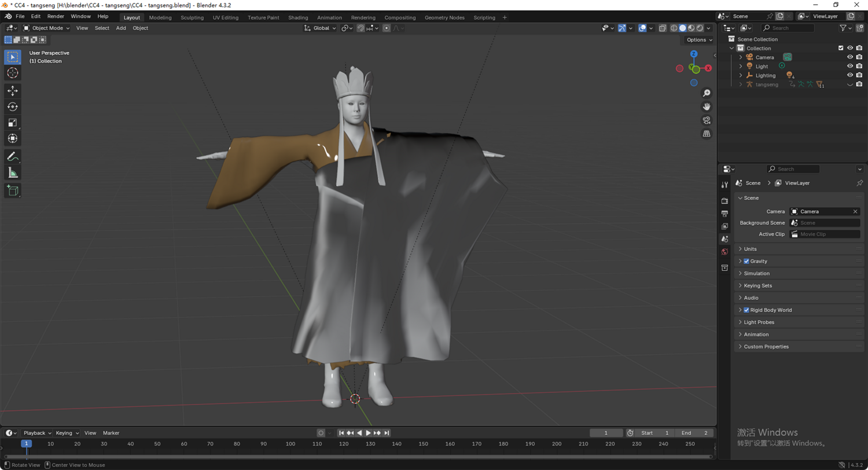Click the End frame value field
868x470 pixels.
coord(694,433)
